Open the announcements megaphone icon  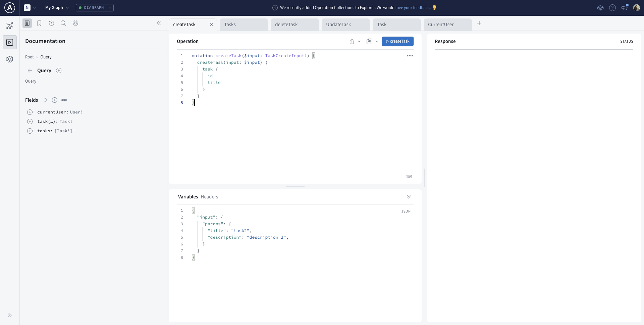coord(625,7)
